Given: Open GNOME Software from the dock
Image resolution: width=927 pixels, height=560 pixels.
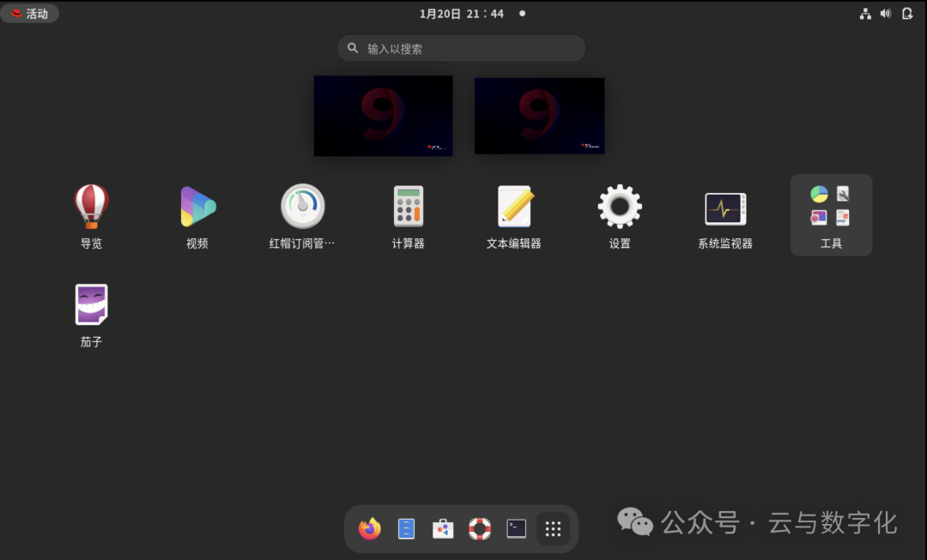Looking at the screenshot, I should [x=442, y=528].
